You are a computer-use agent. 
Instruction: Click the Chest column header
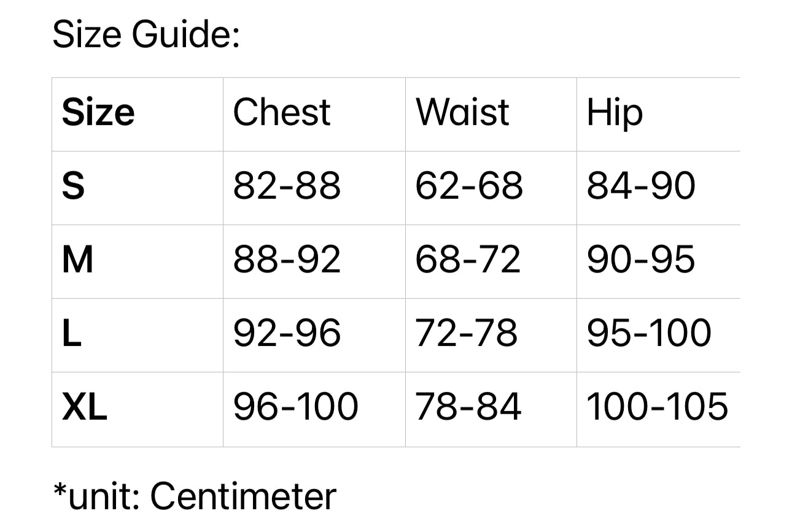(282, 113)
